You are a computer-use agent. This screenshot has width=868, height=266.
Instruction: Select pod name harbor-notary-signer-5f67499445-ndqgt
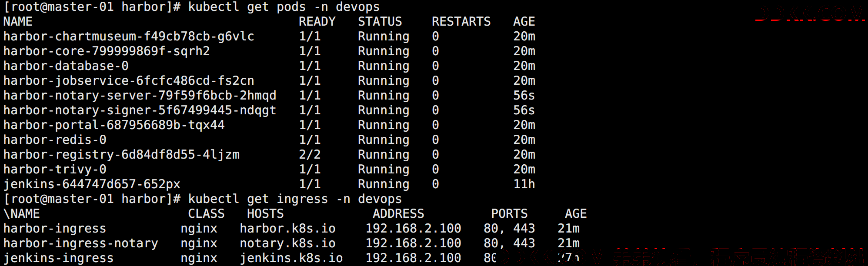[x=140, y=110]
